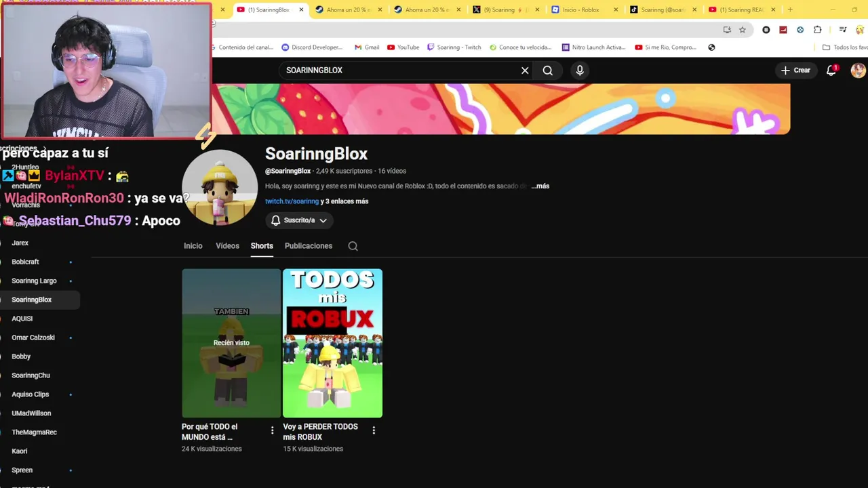
Task: Open the Soarinng REAC YouTube tab
Action: (x=743, y=9)
